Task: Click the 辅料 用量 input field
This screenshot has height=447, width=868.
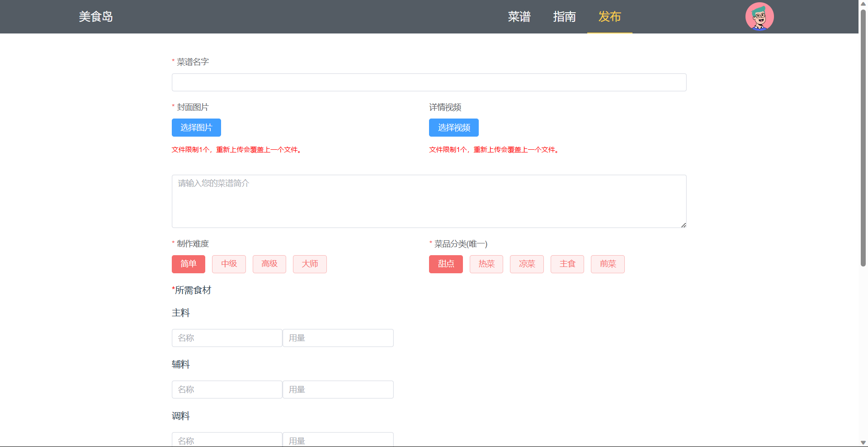Action: point(338,390)
